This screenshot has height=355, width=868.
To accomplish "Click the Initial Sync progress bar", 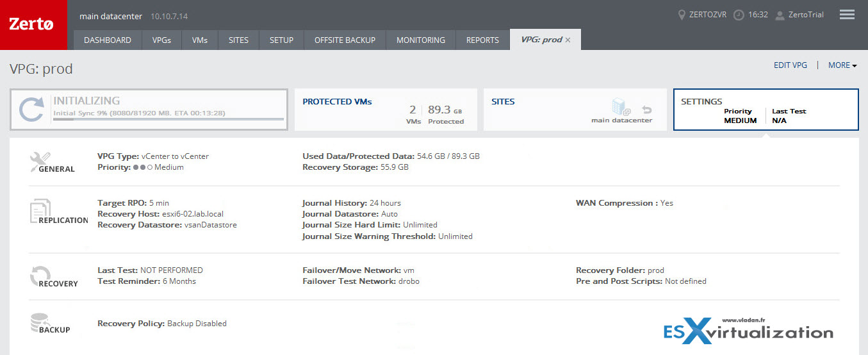I will pos(168,119).
